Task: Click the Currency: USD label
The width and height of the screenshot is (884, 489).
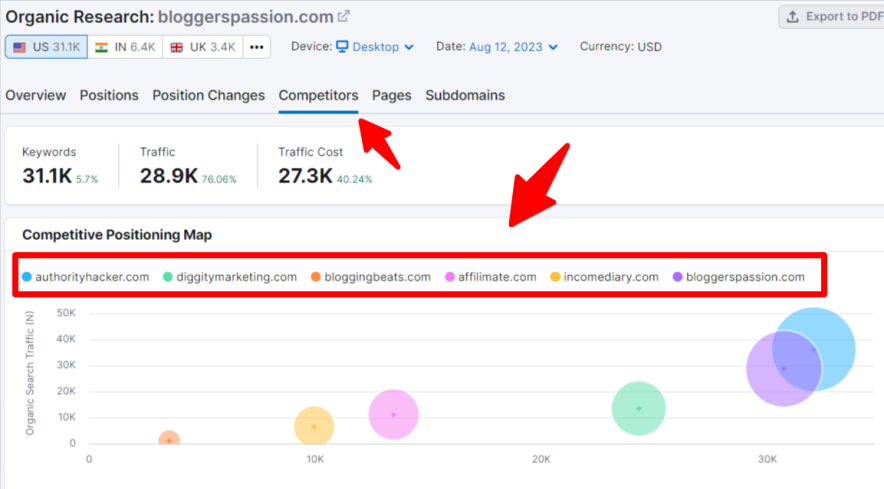Action: [621, 47]
